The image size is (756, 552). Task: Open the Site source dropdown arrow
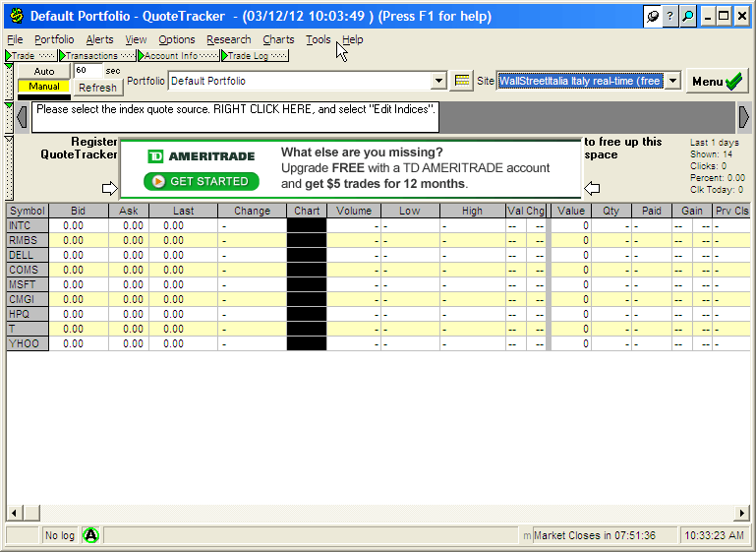pos(672,81)
